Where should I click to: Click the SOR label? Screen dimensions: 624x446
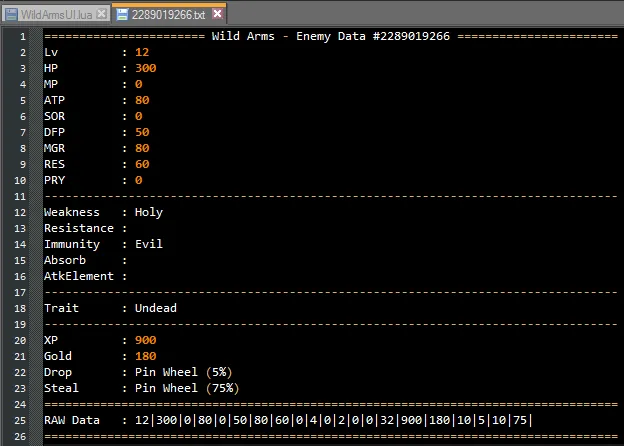tap(55, 116)
